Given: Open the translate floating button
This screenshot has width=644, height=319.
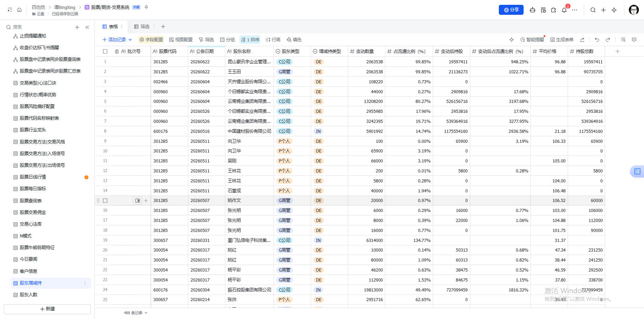Looking at the screenshot, I should [x=637, y=171].
